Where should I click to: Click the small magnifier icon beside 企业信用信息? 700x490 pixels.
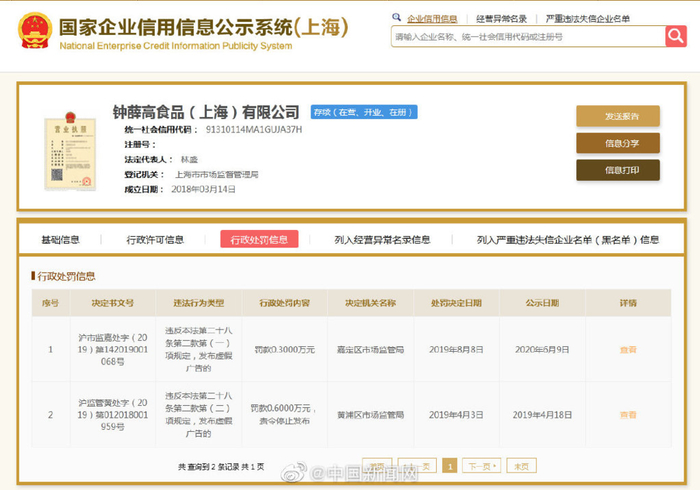pyautogui.click(x=396, y=17)
